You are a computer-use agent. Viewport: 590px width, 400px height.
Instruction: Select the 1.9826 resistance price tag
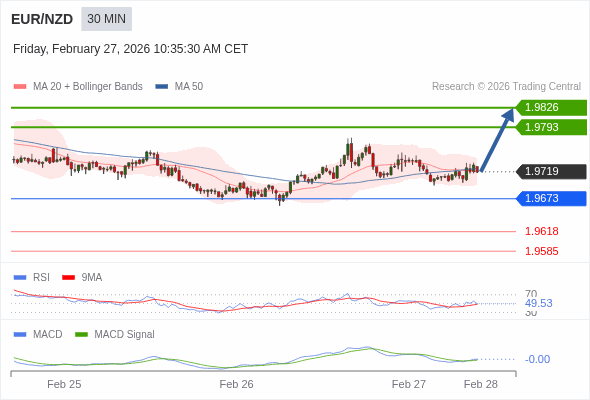tap(551, 108)
